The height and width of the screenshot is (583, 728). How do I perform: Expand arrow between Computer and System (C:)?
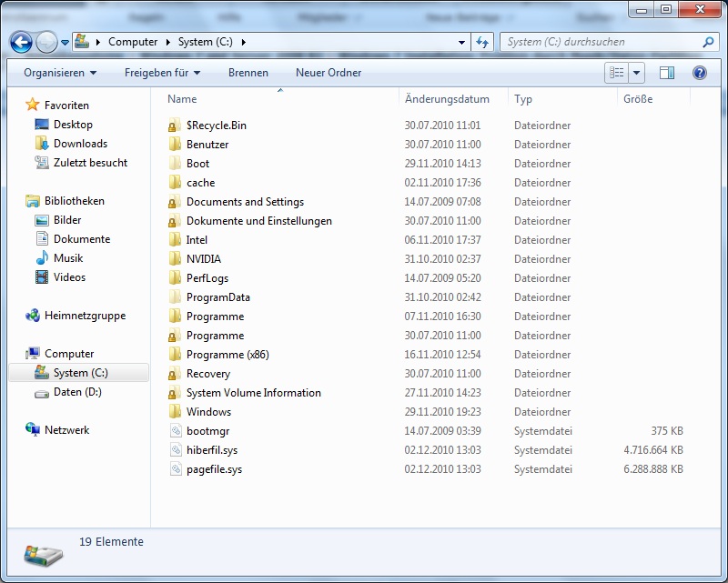168,42
